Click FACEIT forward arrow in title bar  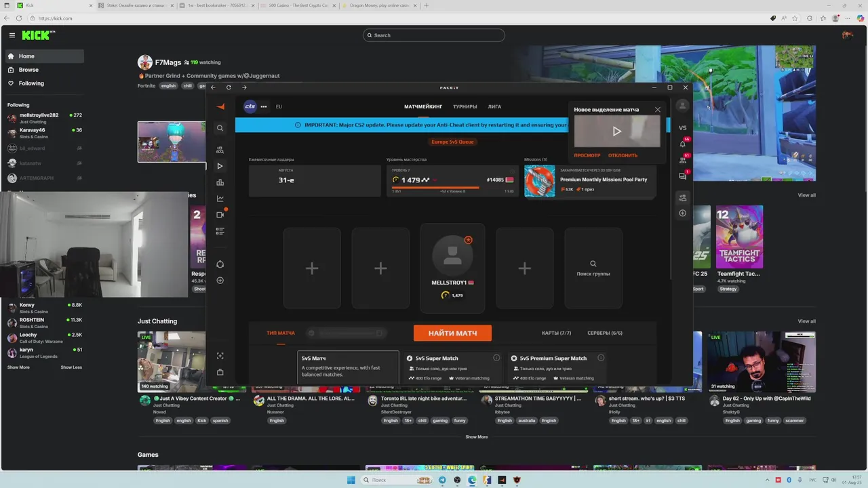coord(244,87)
